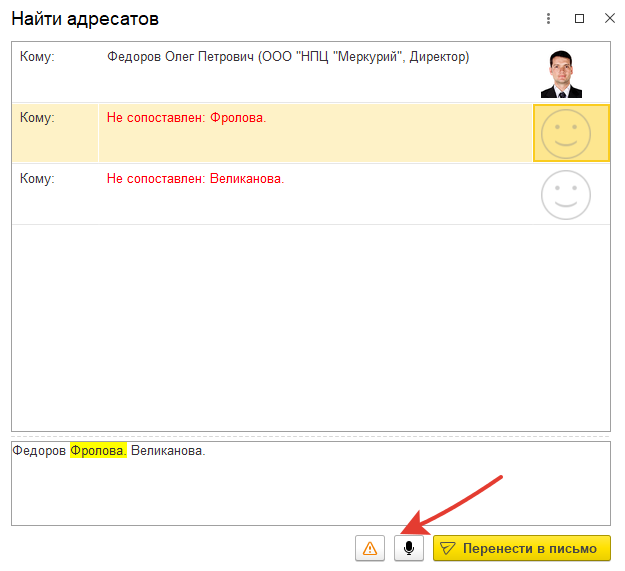Click the smiley avatar in Фролова row
The height and width of the screenshot is (571, 625).
[x=571, y=133]
